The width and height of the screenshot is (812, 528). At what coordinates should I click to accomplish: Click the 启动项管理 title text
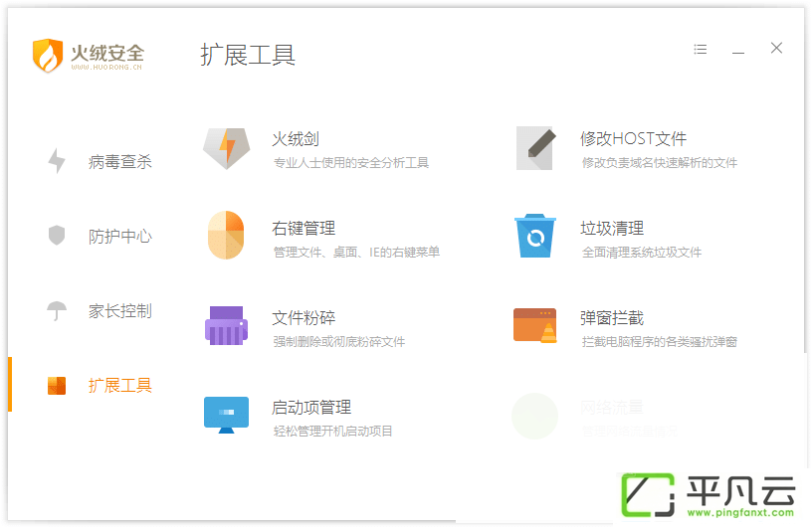(311, 408)
